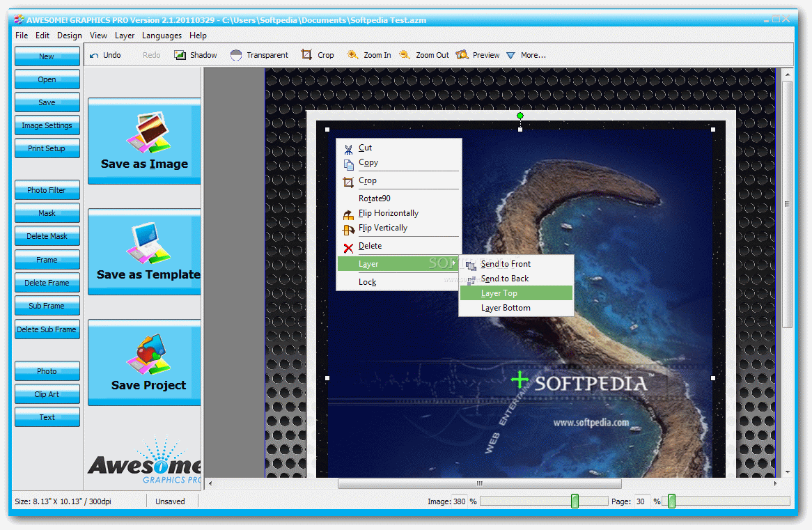Click the Photo button
The image size is (812, 530).
[47, 371]
